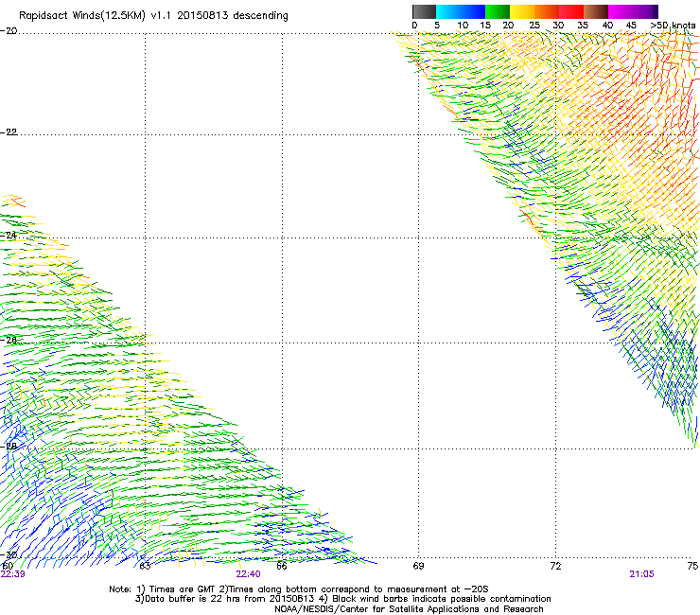
Task: Click the 'Times are GMT' note line
Action: point(299,589)
